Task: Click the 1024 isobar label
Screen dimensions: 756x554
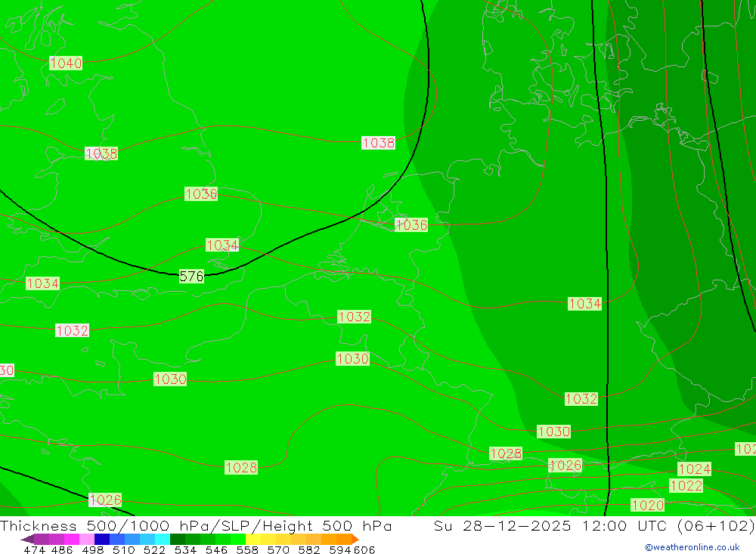Action: pyautogui.click(x=694, y=469)
